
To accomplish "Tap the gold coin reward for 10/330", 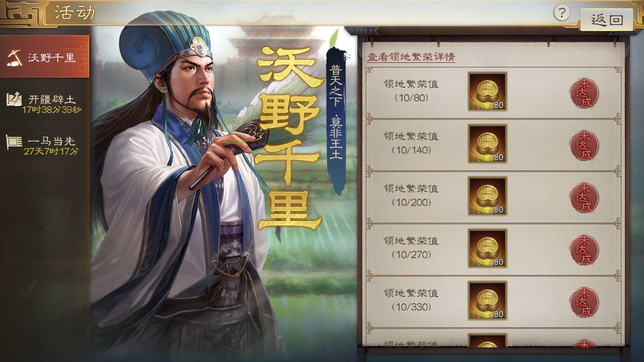I will pos(488,301).
